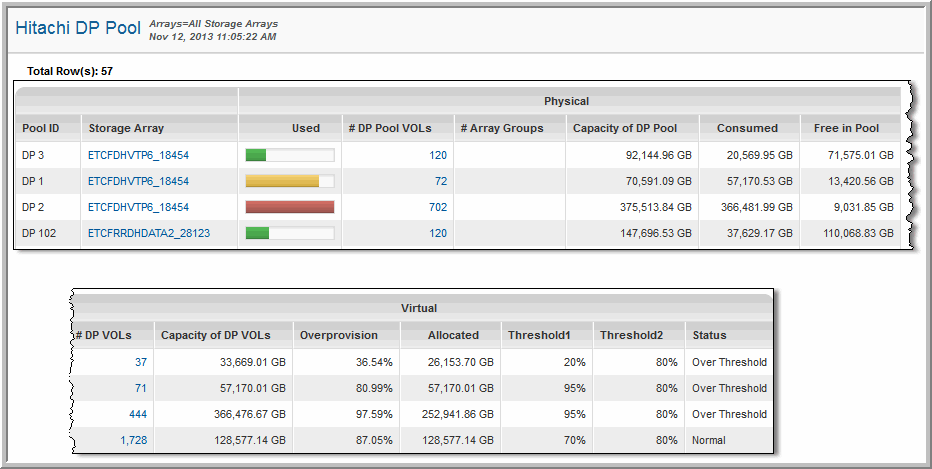Open the ETCFDHVTP6_18454 link for DP 1
This screenshot has width=932, height=469.
[138, 181]
